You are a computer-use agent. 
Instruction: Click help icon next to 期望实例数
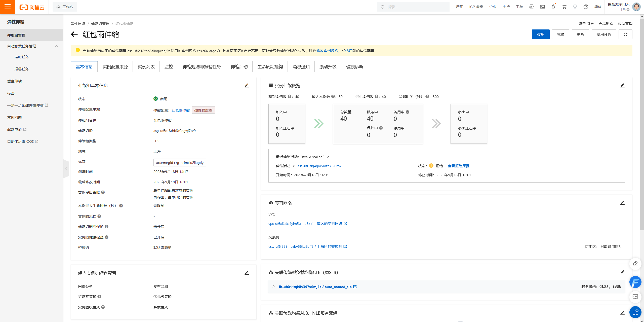click(290, 96)
